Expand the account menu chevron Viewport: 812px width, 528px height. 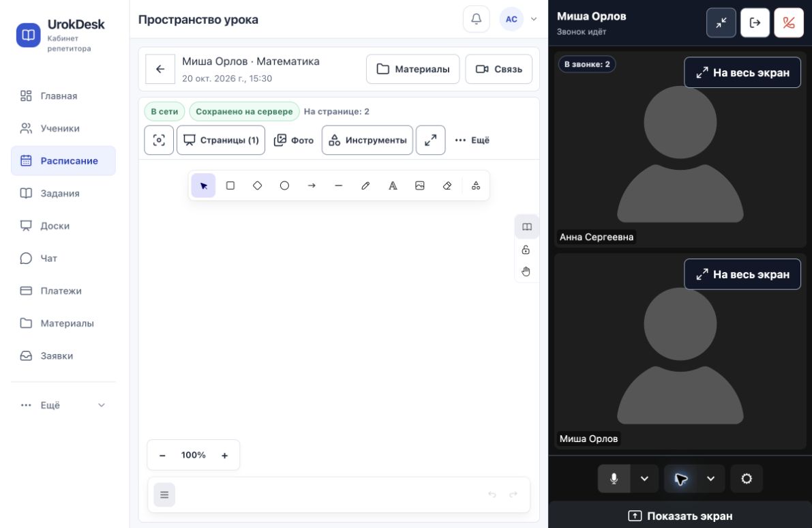point(534,19)
